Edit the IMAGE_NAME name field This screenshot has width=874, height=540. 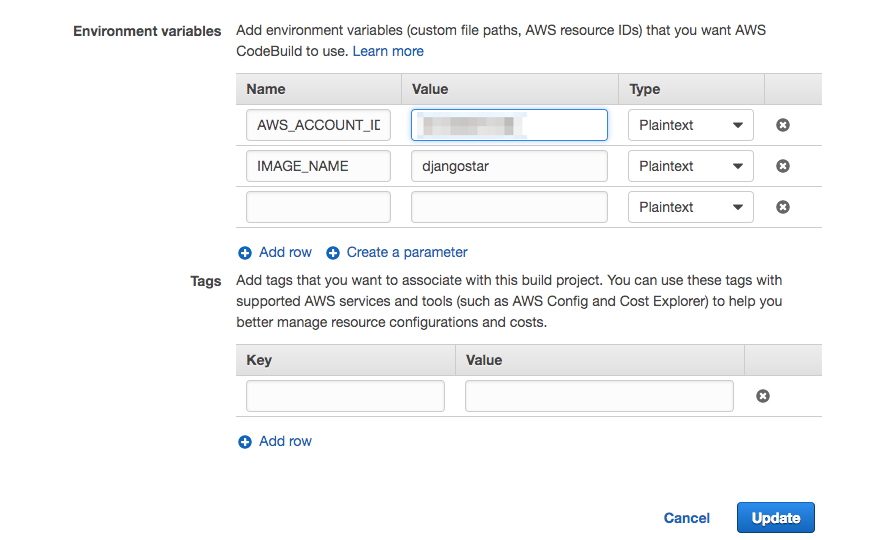pos(318,166)
